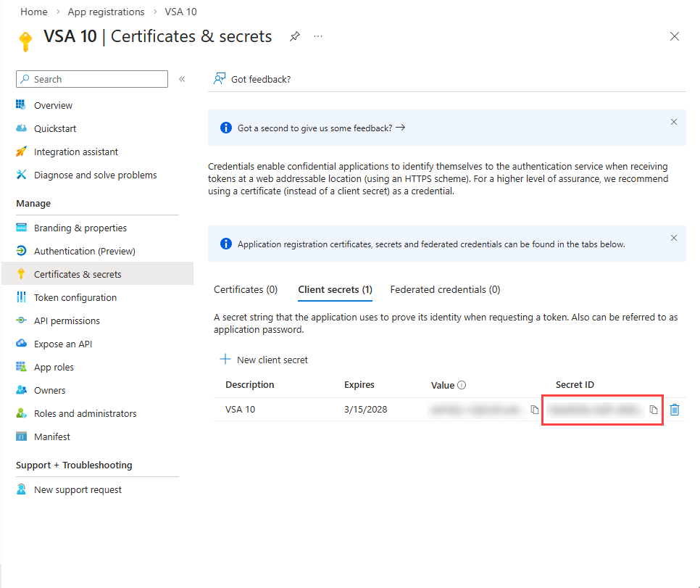The width and height of the screenshot is (700, 588).
Task: Open the Integration assistant
Action: (x=75, y=152)
